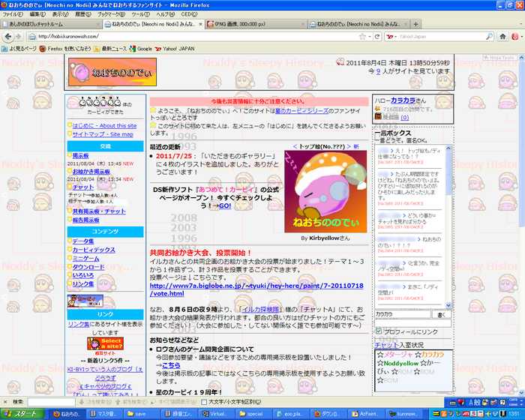This screenshot has width=525, height=420.
Task: Focus the カラカラ name input field
Action: [403, 314]
